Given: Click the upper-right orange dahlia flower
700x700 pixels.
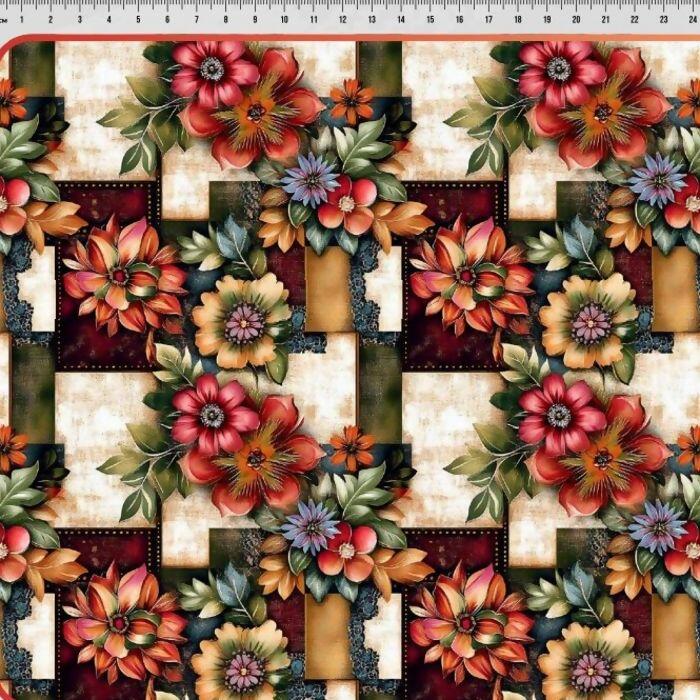Looking at the screenshot, I should (467, 277).
